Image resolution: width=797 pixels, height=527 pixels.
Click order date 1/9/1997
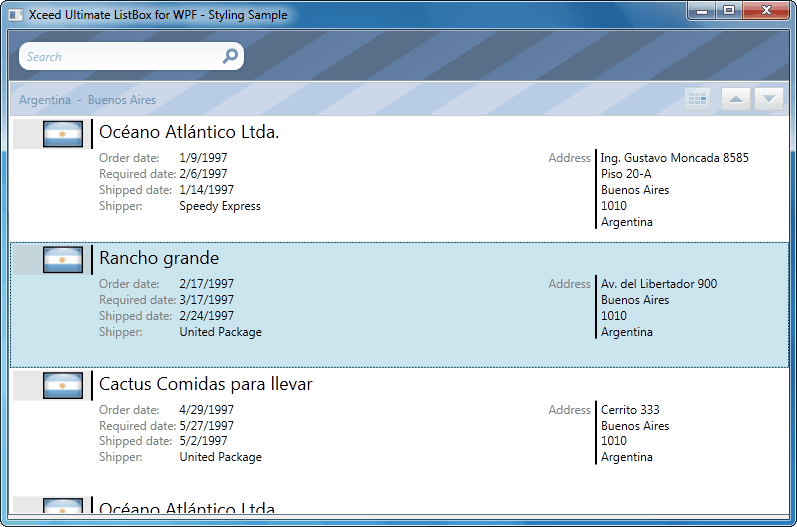tap(203, 158)
